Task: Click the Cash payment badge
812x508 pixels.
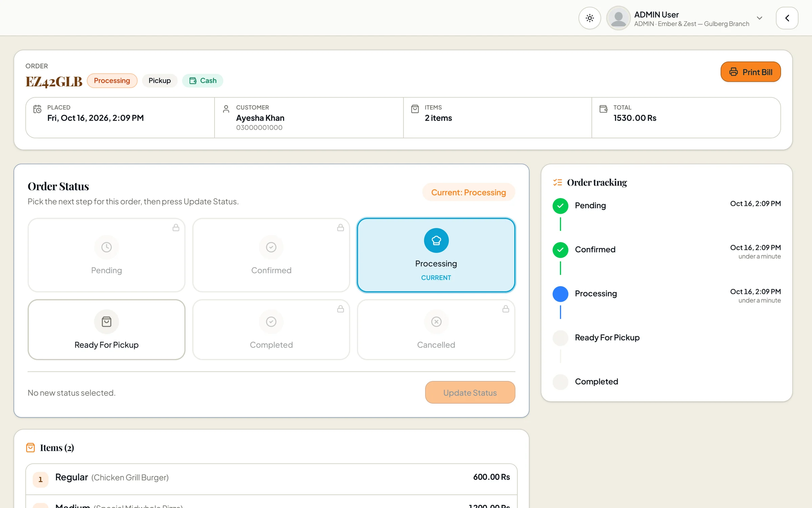Action: [x=203, y=81]
